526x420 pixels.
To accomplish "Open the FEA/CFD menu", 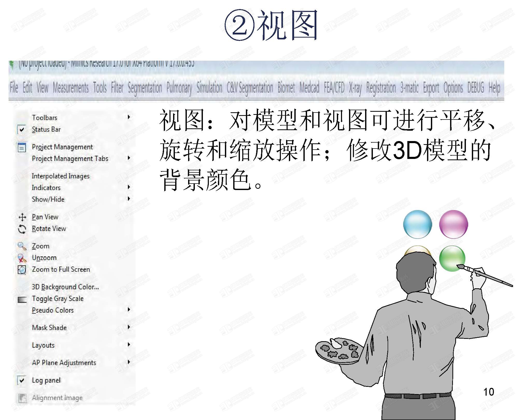I will tap(334, 87).
